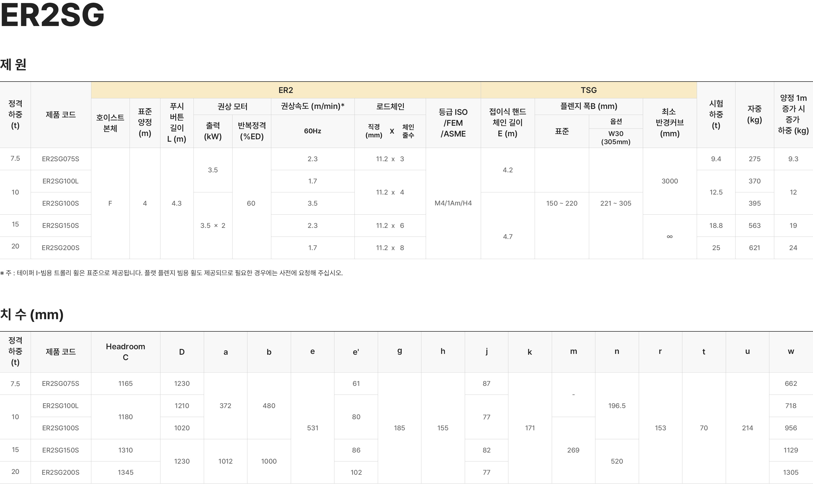Viewport: 813px width, 504px height.
Task: Click the footnote about taper I-beam trolley wheels
Action: [x=171, y=273]
